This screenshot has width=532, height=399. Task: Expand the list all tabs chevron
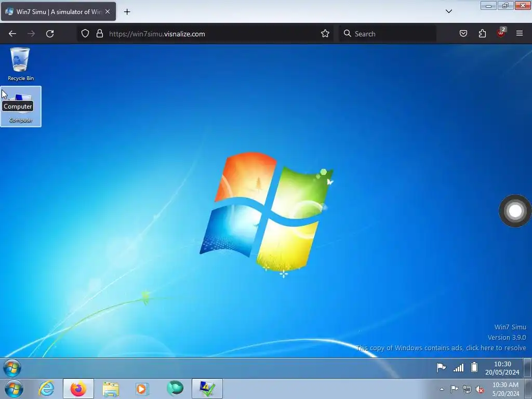[448, 11]
